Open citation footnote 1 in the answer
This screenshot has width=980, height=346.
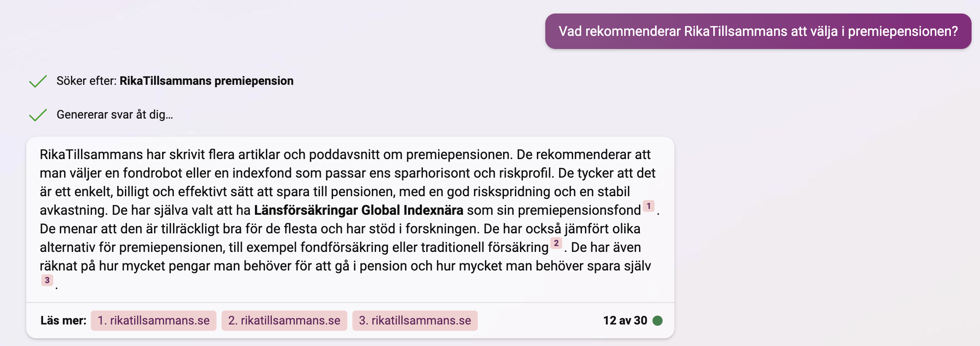tap(649, 206)
